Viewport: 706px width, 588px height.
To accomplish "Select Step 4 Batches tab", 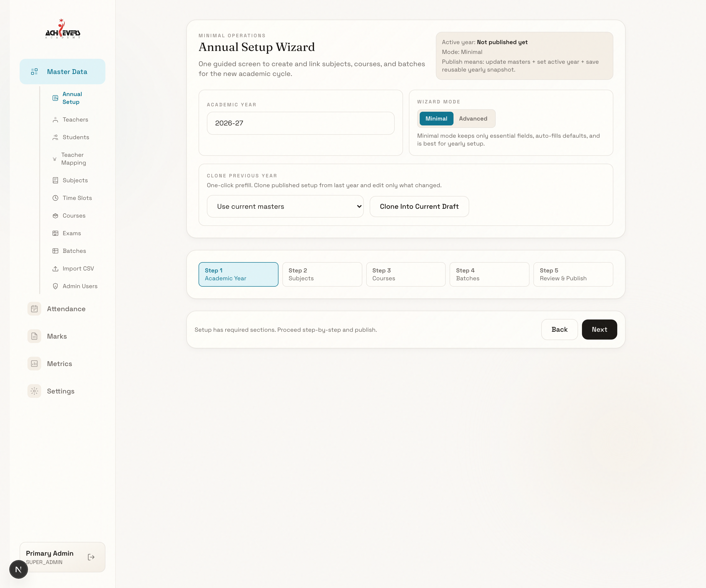I will [489, 274].
